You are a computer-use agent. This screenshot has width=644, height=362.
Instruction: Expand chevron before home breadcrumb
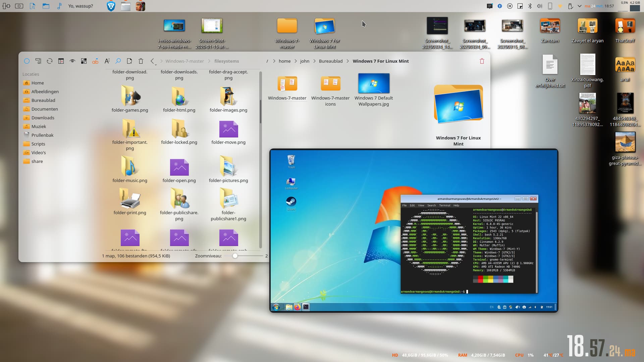tap(274, 61)
